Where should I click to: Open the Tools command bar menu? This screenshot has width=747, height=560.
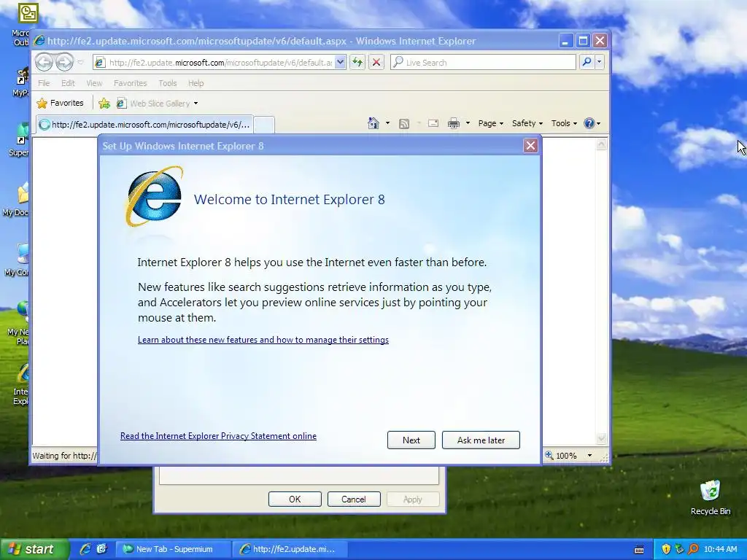click(x=564, y=123)
